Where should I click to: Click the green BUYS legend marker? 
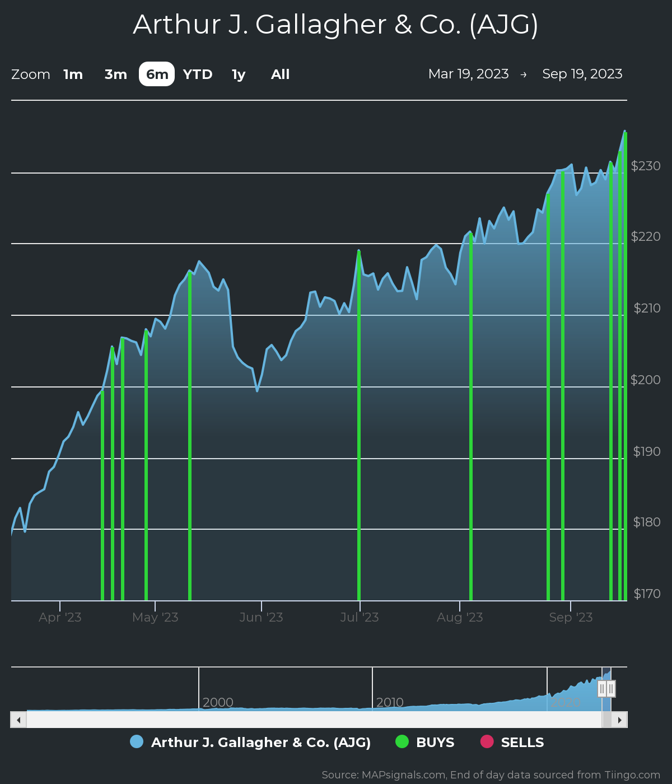(402, 741)
